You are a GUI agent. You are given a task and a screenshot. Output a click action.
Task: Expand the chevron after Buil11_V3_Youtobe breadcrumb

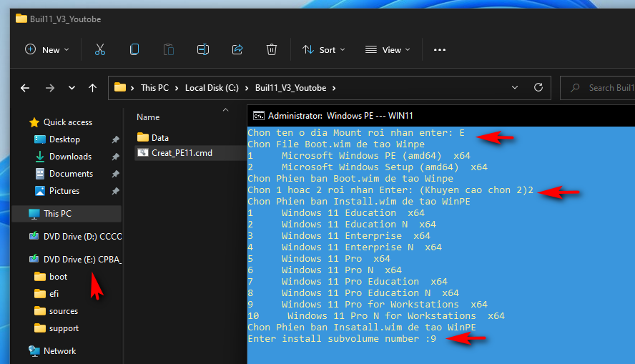[x=334, y=88]
